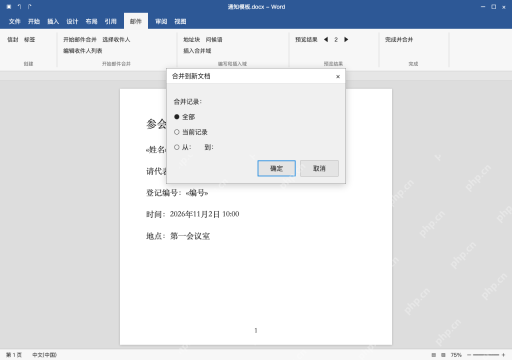Screen dimensions: 512x360
Task: Click the 登记编号: «编号» line in document
Action: tap(177, 193)
